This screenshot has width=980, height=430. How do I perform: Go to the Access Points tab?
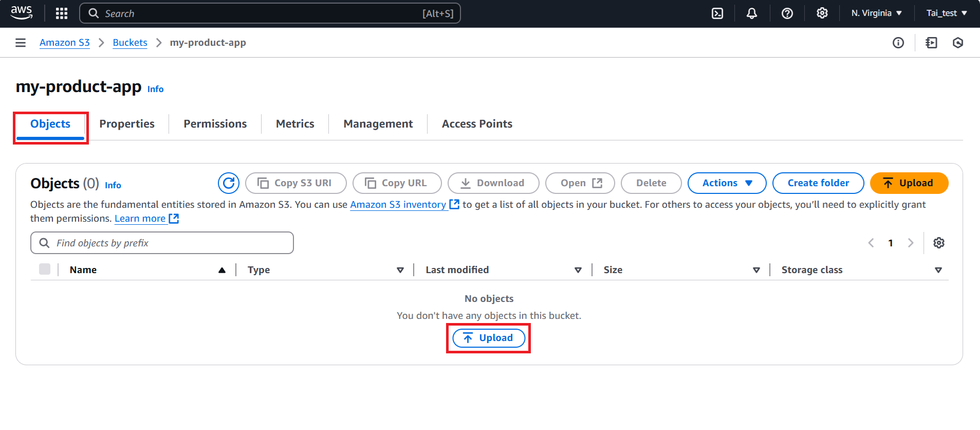point(477,124)
